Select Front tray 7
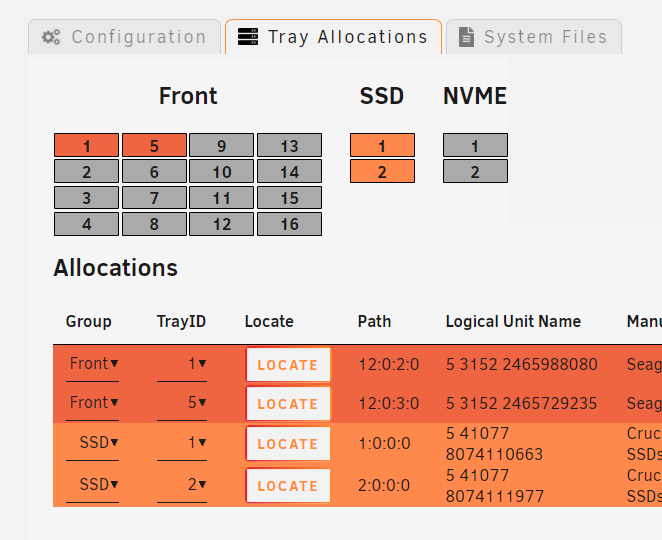662x540 pixels. (x=155, y=198)
